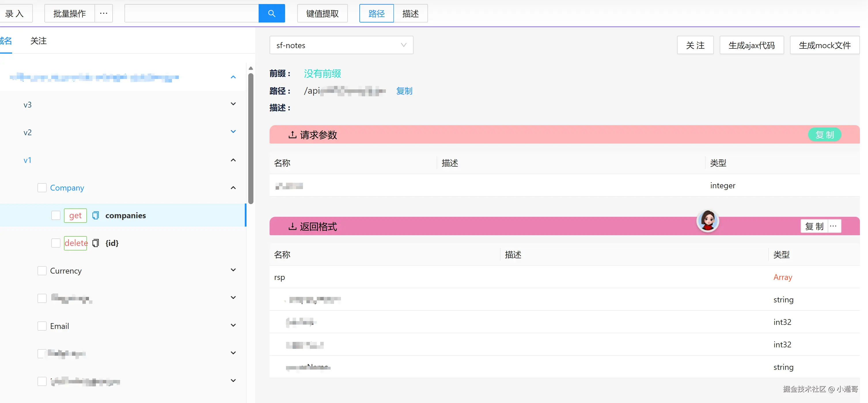Viewport: 868px width, 403px height.
Task: Check the Email checkbox
Action: [42, 325]
